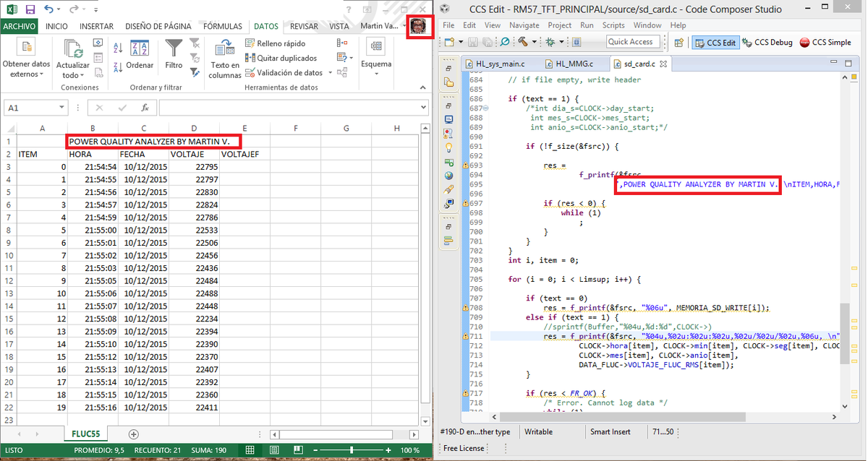Screen dimensions: 868x461
Task: Open the ARCHIVO tab
Action: pyautogui.click(x=20, y=26)
